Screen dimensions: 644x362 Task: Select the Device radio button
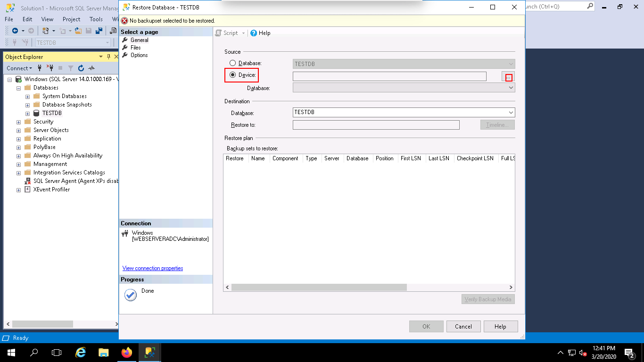tap(232, 75)
